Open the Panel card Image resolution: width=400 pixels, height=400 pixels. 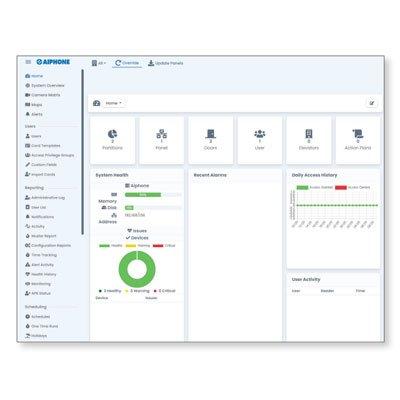(162, 140)
